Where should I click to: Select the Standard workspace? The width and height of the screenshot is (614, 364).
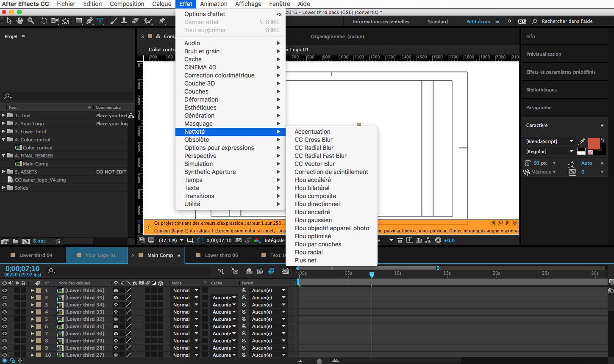click(x=438, y=22)
